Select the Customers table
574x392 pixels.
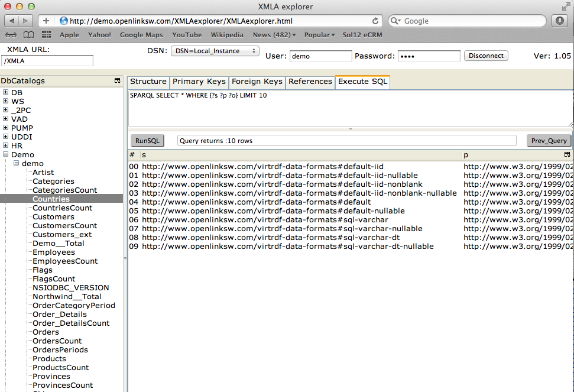pyautogui.click(x=53, y=216)
